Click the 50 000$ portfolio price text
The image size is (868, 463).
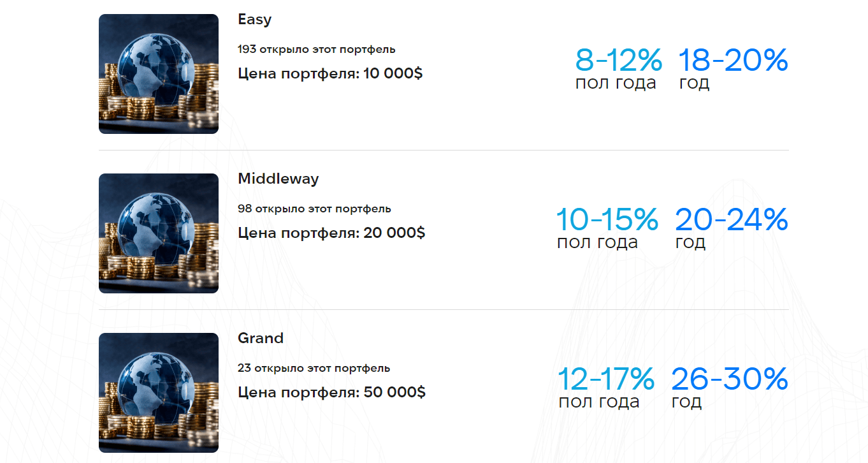pos(332,392)
